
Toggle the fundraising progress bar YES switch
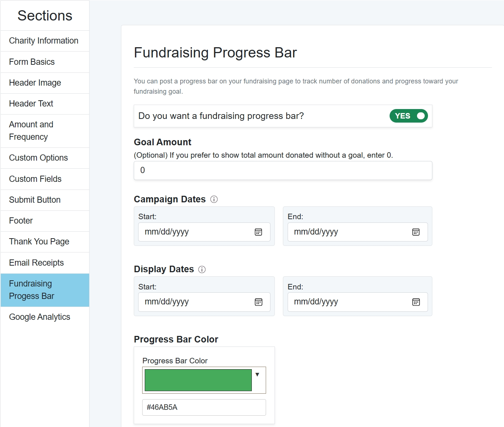409,116
